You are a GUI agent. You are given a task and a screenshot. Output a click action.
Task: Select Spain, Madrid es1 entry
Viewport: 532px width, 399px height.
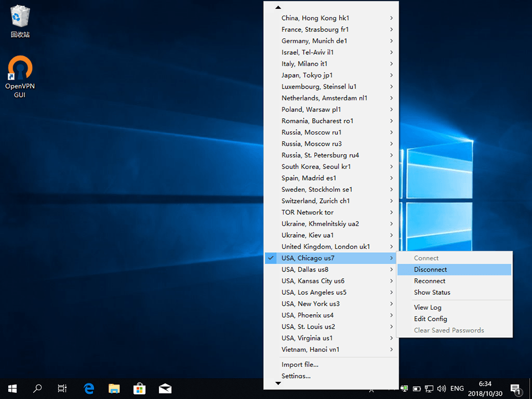(x=331, y=178)
